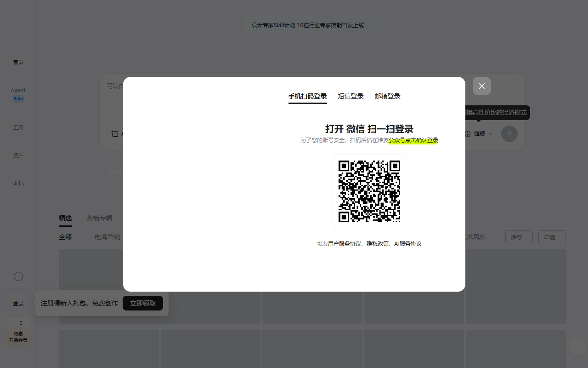Click the WeChat login QR code
This screenshot has width=588, height=368.
[x=369, y=191]
